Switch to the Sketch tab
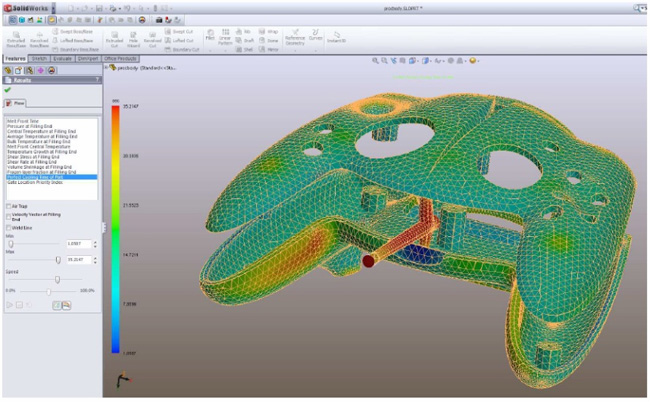 point(39,58)
